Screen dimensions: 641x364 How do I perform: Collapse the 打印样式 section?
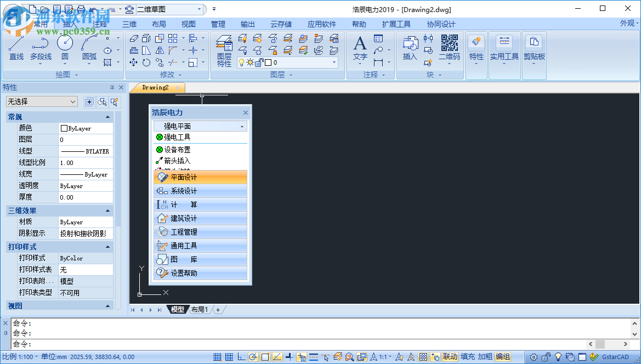(108, 247)
